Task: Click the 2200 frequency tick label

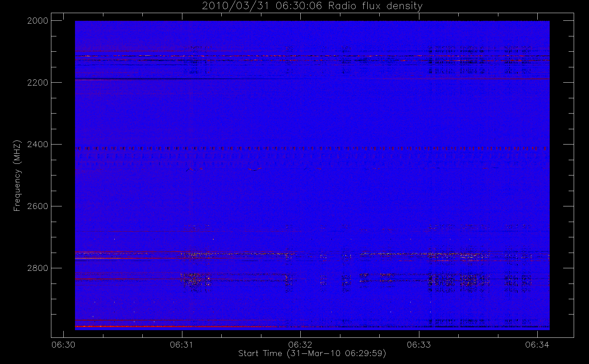Action: 38,83
